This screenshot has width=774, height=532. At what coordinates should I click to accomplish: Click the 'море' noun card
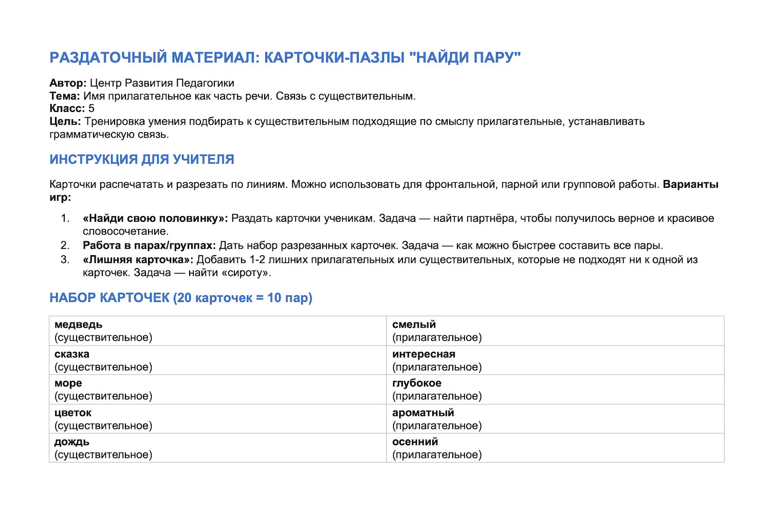pos(218,389)
